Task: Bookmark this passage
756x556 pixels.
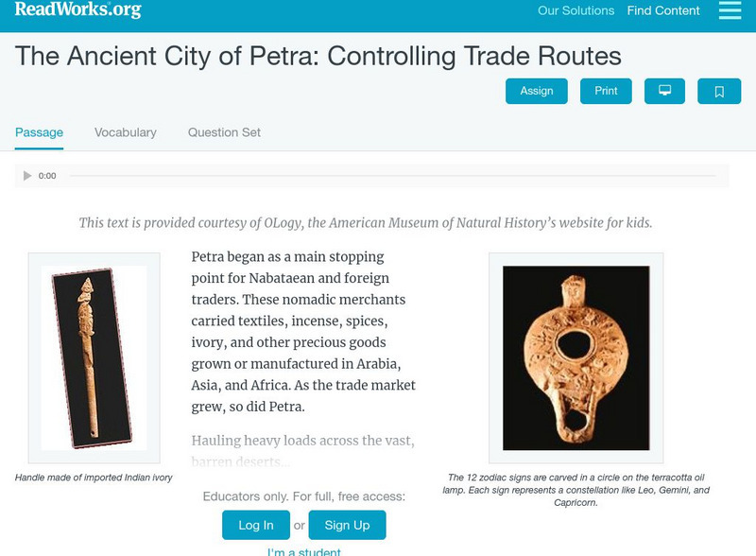Action: (x=719, y=91)
